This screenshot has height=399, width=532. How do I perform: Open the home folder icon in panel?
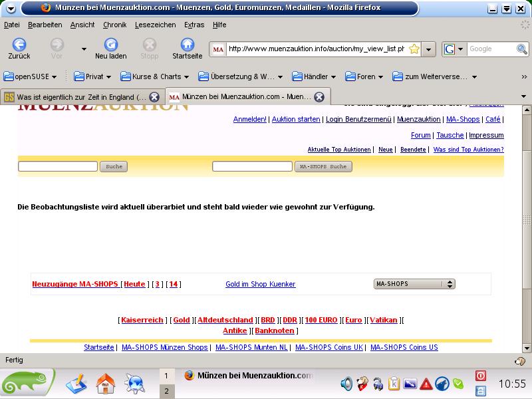(x=106, y=383)
